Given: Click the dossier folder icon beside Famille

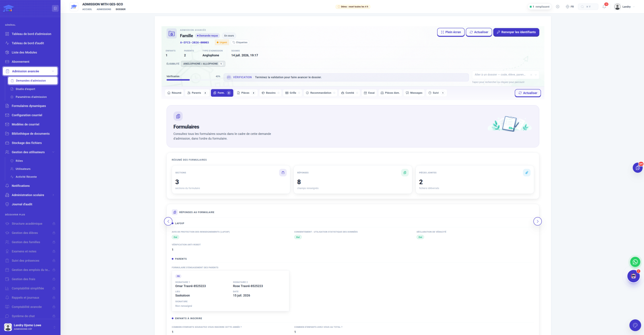Looking at the screenshot, I should tap(172, 34).
